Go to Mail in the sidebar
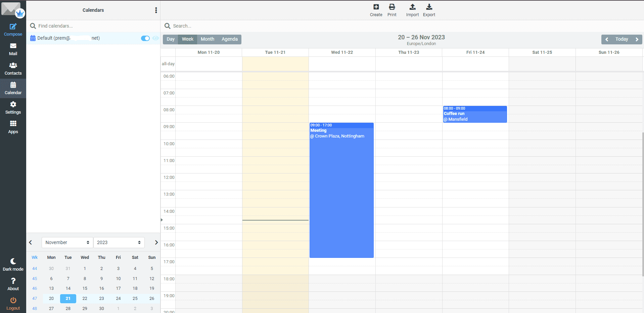The image size is (644, 313). 13,49
